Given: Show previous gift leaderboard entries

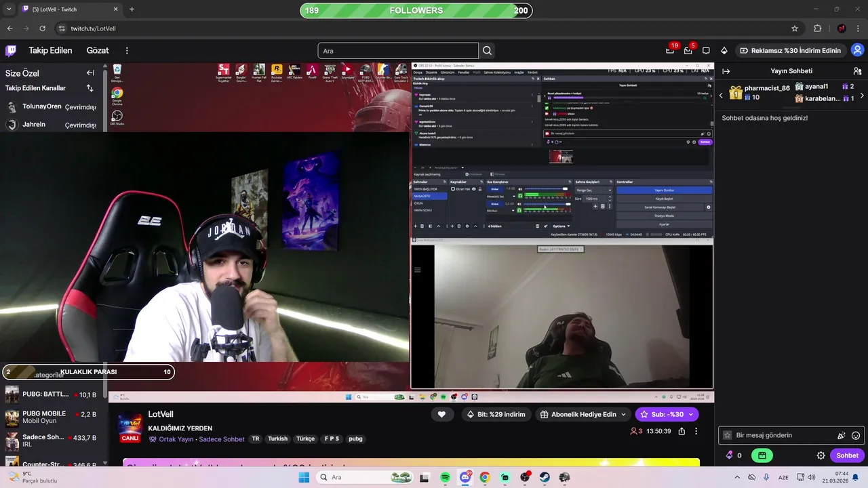Looking at the screenshot, I should click(x=721, y=96).
